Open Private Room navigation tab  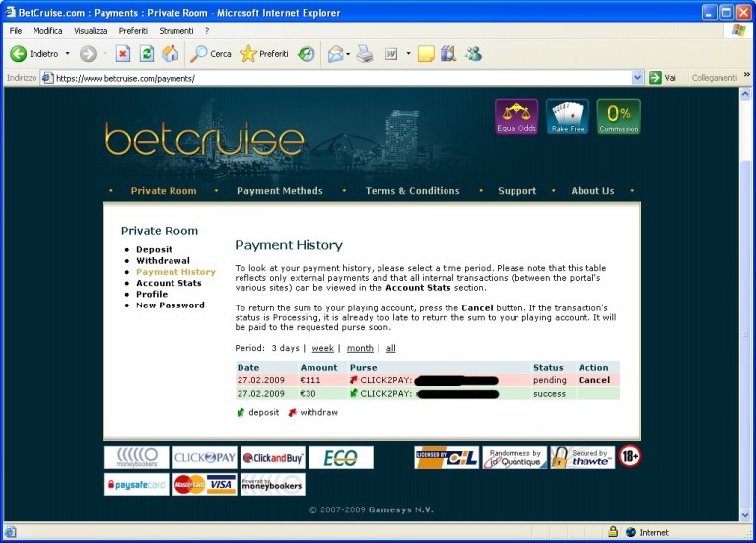[164, 191]
